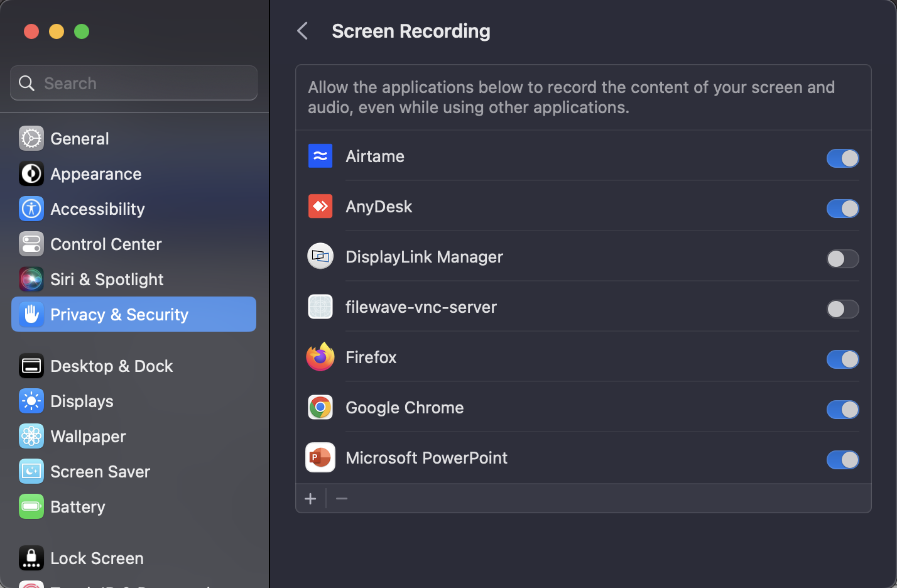Go to Lock Screen settings
The width and height of the screenshot is (897, 588).
click(x=134, y=558)
